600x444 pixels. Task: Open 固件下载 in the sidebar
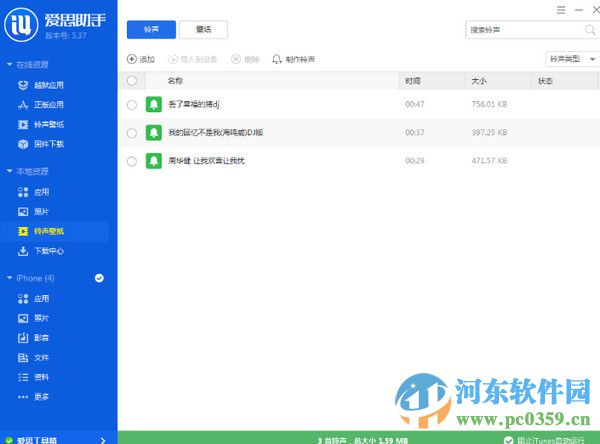point(41,144)
